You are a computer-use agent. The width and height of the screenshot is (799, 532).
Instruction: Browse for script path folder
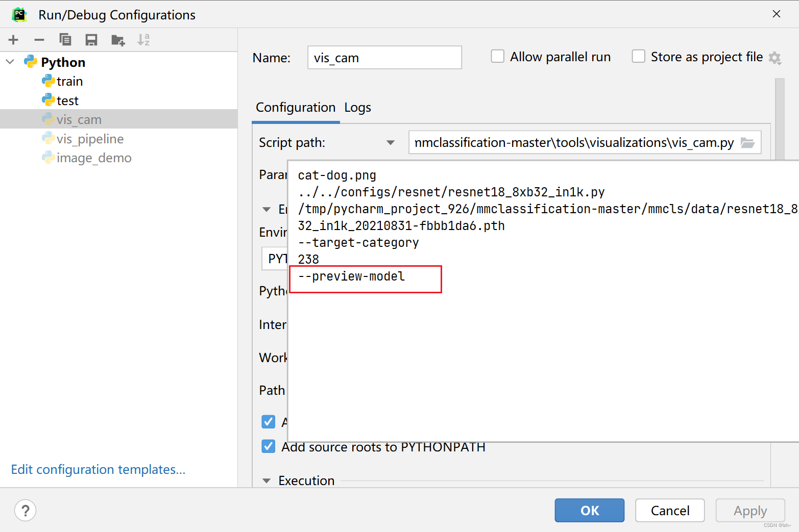747,143
